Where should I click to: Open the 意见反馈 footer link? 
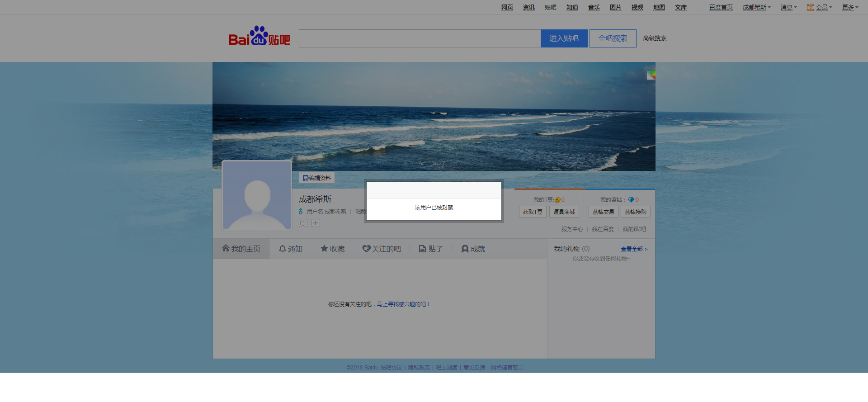(474, 368)
